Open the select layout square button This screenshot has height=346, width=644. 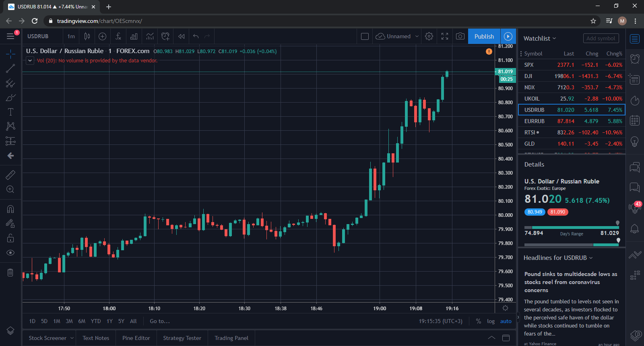[x=365, y=36]
